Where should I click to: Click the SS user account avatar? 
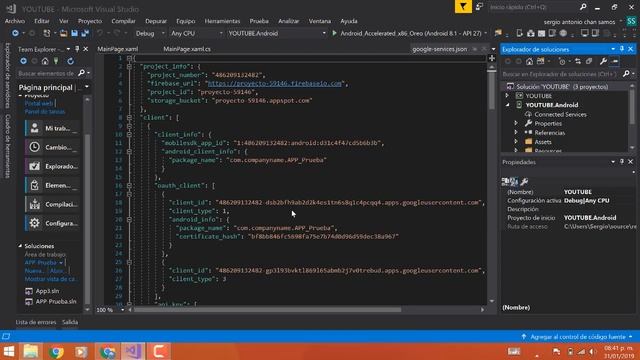click(631, 21)
